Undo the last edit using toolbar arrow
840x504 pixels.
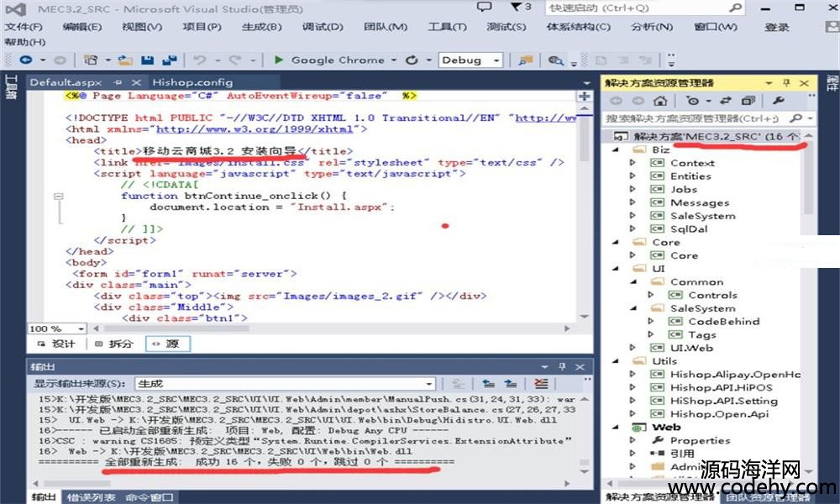(200, 60)
